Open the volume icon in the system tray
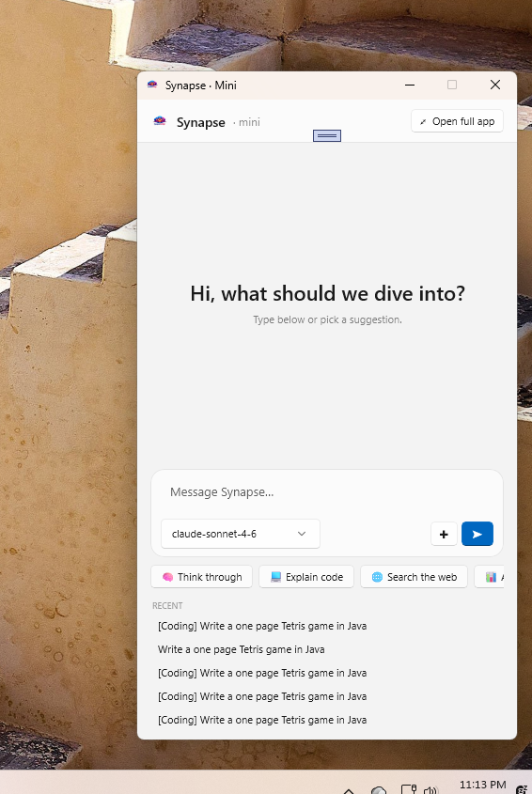 [x=430, y=789]
